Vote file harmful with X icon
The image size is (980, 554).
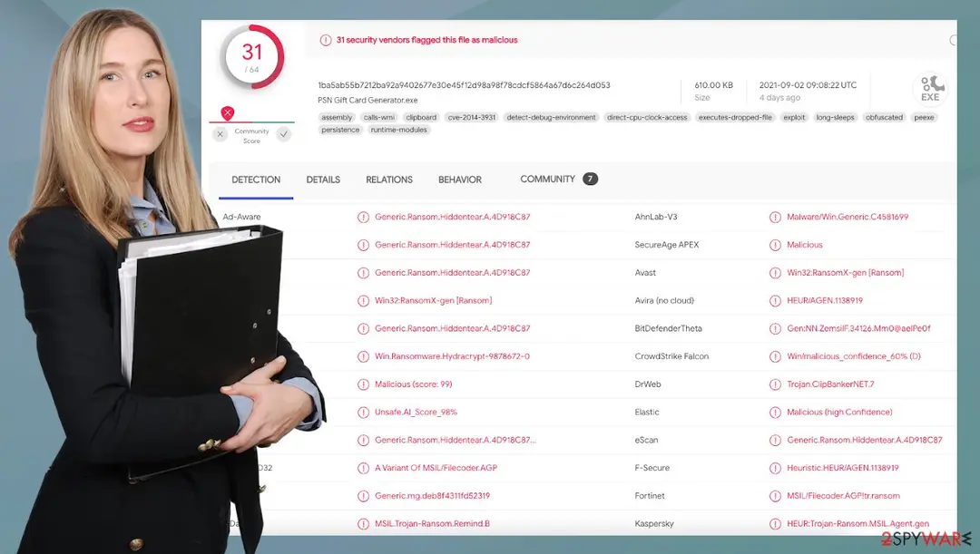pos(220,133)
